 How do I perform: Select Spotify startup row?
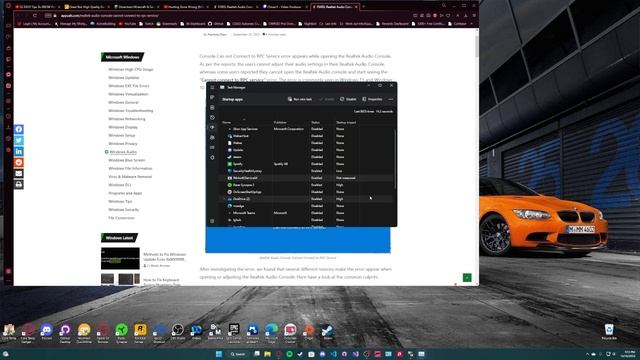(x=307, y=164)
